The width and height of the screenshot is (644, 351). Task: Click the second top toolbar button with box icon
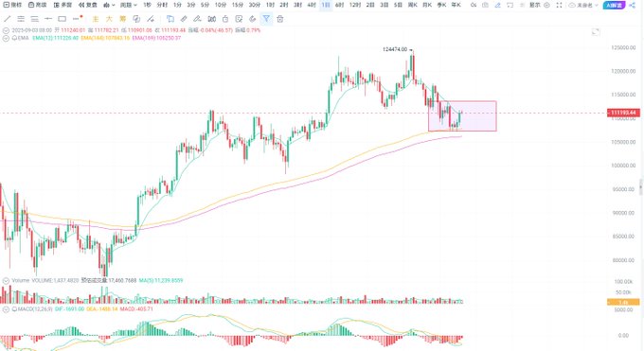[x=37, y=5]
